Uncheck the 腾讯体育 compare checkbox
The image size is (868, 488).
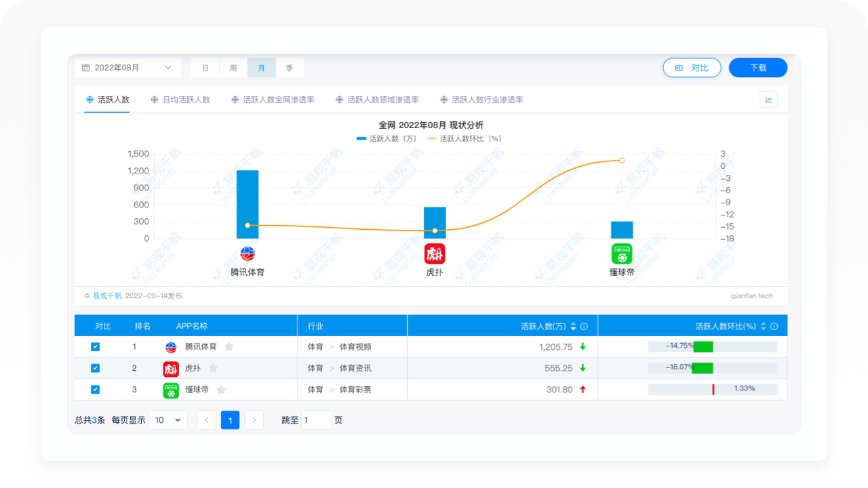click(96, 346)
